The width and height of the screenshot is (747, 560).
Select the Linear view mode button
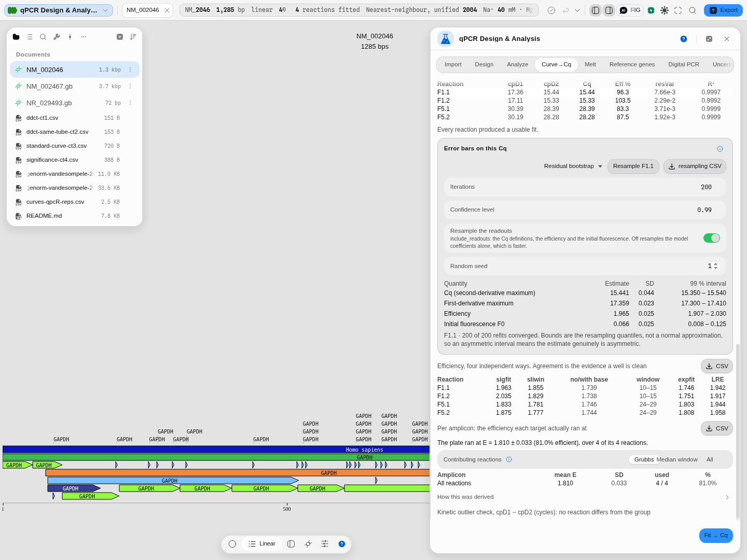[262, 544]
